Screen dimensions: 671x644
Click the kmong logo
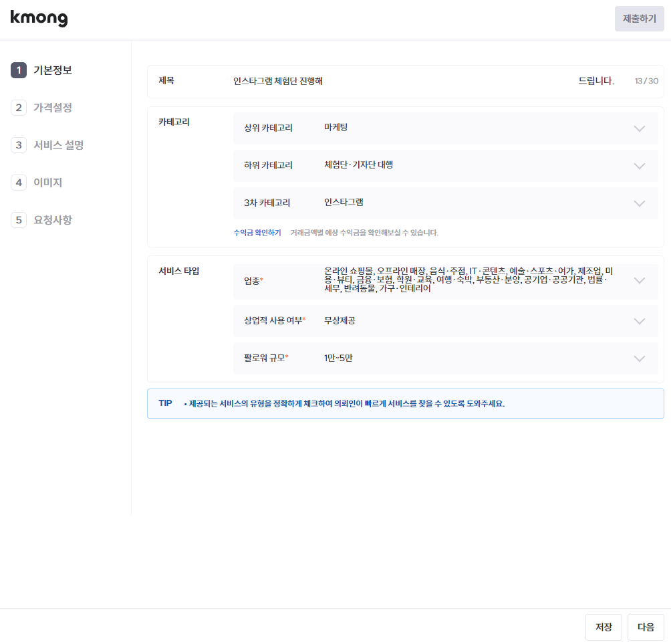click(x=39, y=18)
